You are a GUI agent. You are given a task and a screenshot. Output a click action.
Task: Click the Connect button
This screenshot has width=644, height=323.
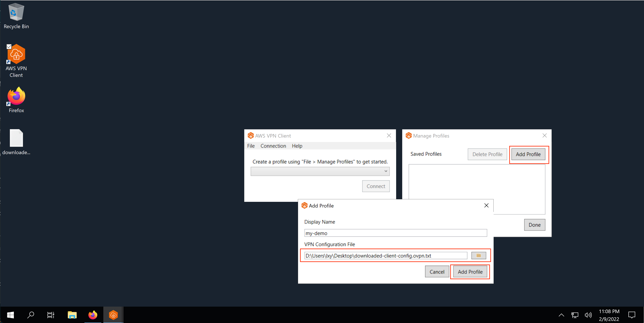(x=376, y=186)
